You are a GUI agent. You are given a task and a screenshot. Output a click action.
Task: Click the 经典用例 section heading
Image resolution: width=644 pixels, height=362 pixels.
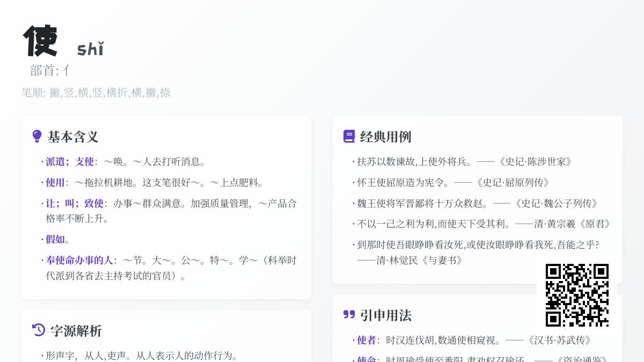[386, 137]
